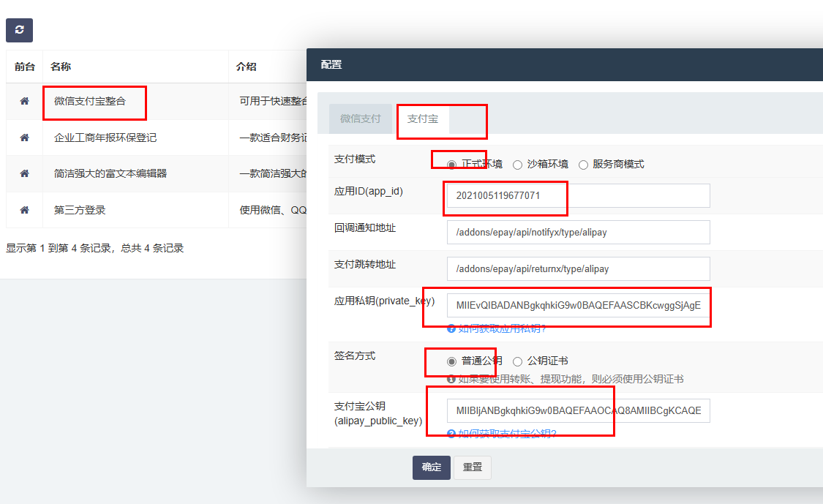Choose 公钥证书 signing method

click(x=517, y=361)
